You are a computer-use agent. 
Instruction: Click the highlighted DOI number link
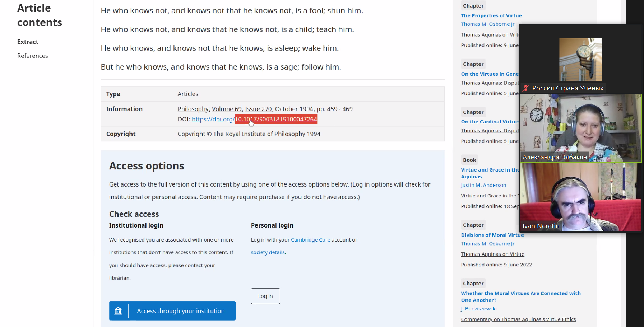point(276,119)
